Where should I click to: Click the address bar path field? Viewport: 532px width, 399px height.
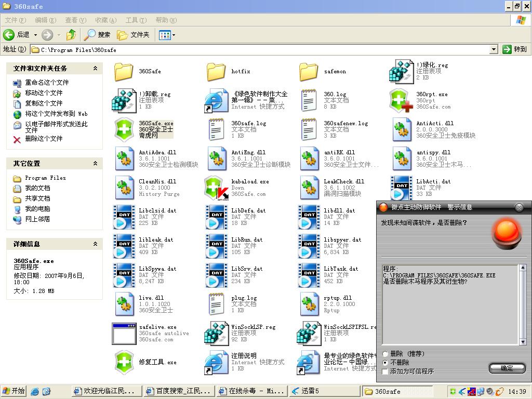pyautogui.click(x=260, y=50)
